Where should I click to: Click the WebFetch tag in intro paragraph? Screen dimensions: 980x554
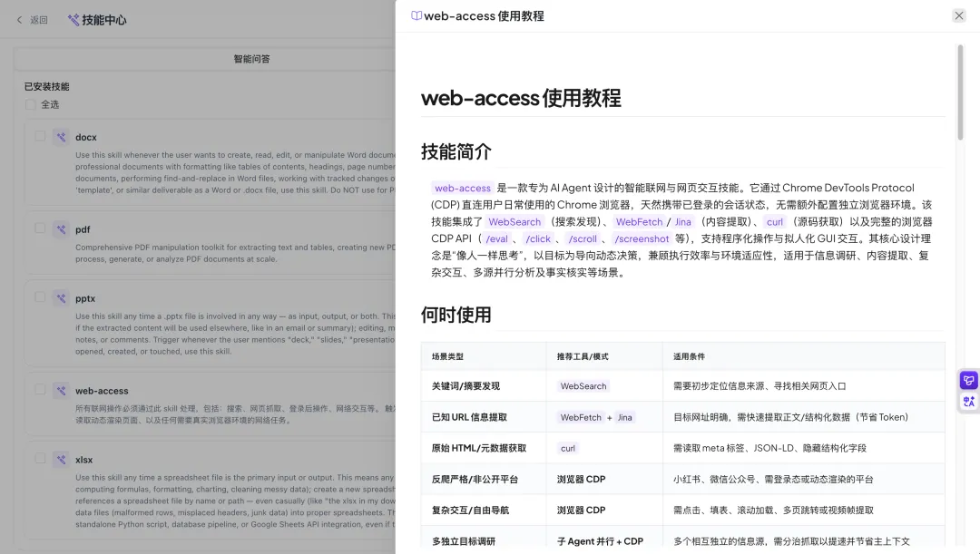(x=639, y=222)
